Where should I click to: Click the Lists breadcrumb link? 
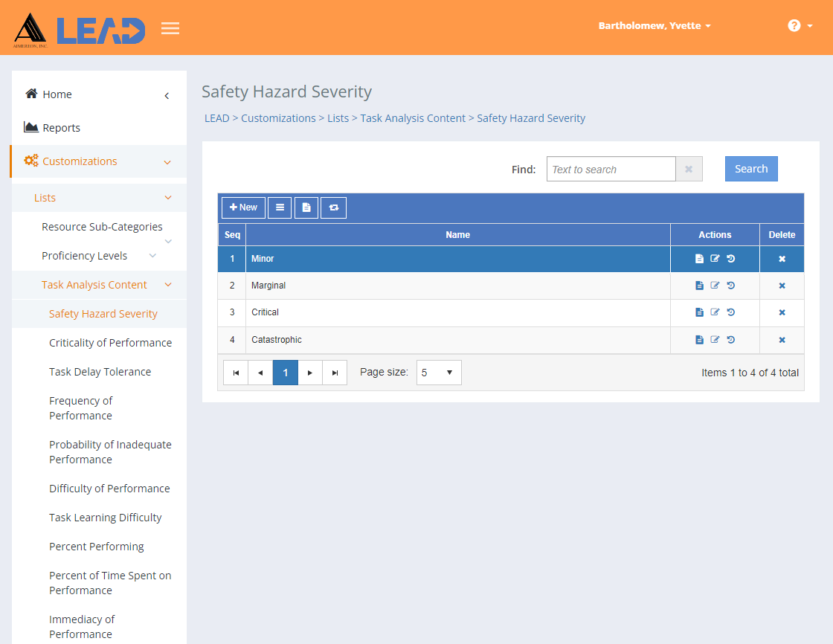338,118
